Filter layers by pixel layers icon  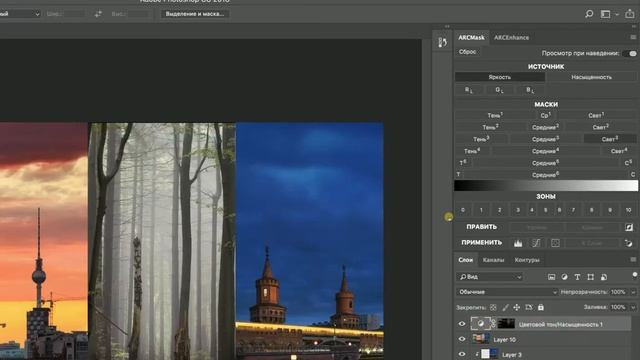point(551,277)
